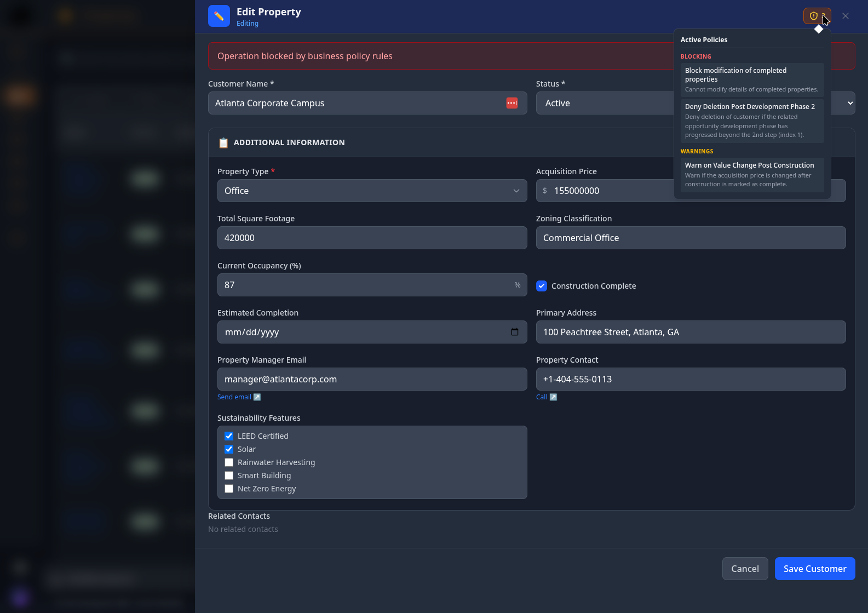Click the Send email link
This screenshot has height=613, width=868.
(x=234, y=397)
